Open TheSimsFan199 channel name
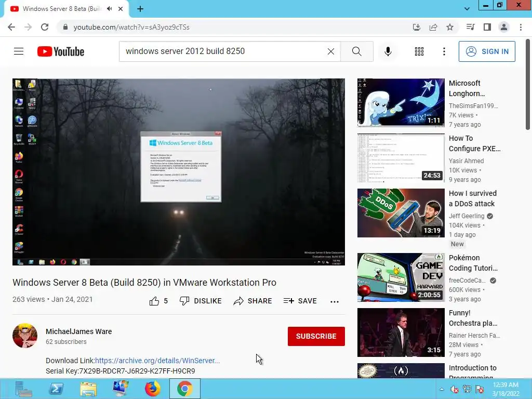 coord(473,105)
